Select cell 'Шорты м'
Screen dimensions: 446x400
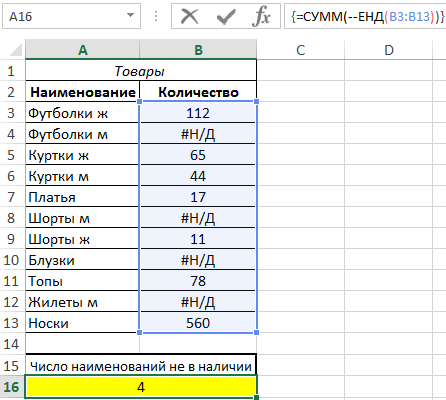(82, 218)
